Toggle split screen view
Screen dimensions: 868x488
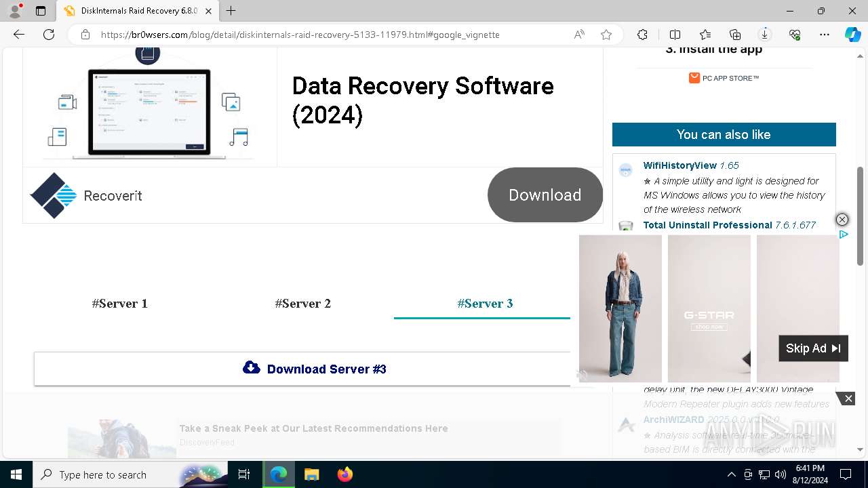pos(675,35)
